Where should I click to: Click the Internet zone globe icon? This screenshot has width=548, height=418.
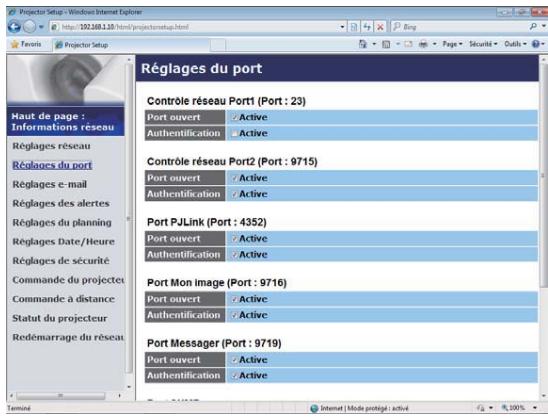coord(314,408)
